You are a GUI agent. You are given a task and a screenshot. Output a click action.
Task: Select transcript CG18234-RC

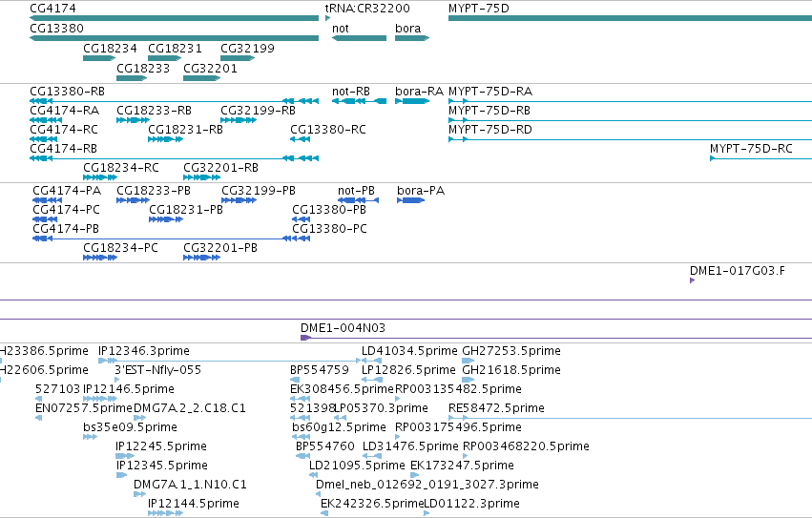coord(100,177)
